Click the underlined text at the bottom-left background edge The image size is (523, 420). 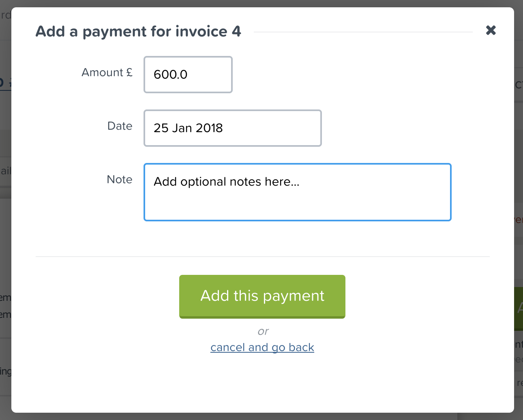point(5,371)
